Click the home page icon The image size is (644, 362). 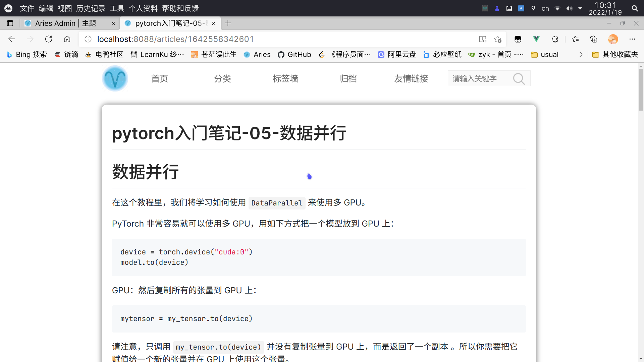tap(67, 39)
